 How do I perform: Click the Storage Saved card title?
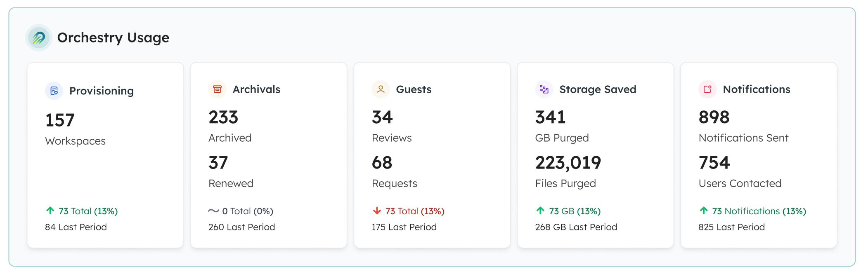[598, 89]
